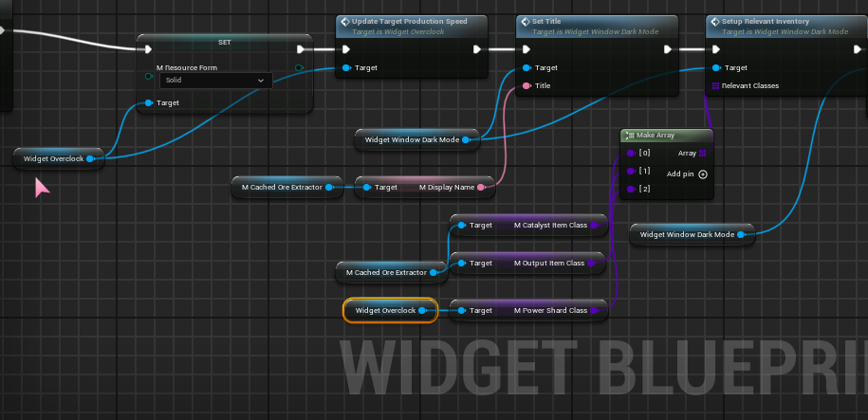This screenshot has height=420, width=868.
Task: Click the [0] pin on Make Array
Action: (x=631, y=153)
